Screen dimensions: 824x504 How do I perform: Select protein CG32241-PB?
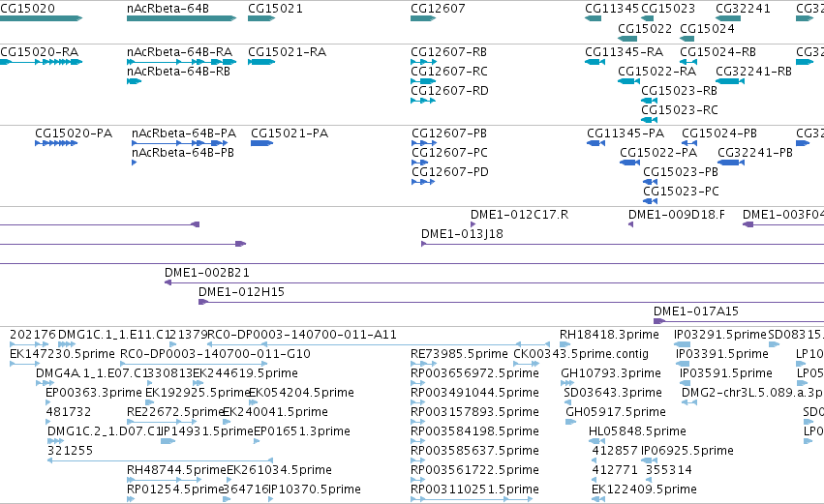(755, 153)
